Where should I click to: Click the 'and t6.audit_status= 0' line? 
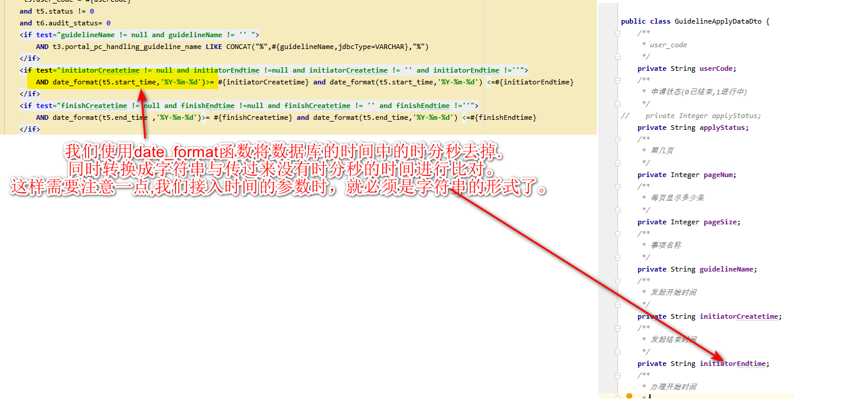point(65,23)
